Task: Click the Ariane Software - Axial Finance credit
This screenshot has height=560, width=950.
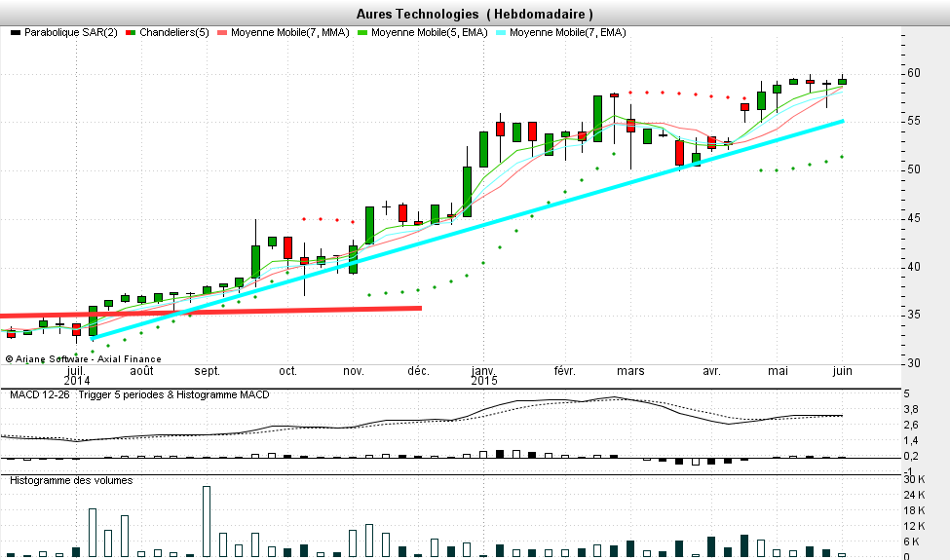Action: tap(84, 359)
